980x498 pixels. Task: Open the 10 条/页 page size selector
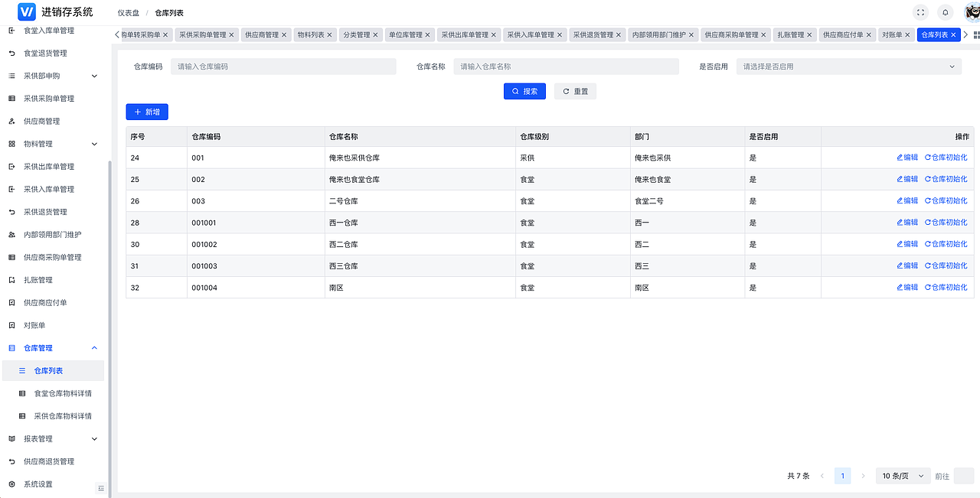click(903, 475)
